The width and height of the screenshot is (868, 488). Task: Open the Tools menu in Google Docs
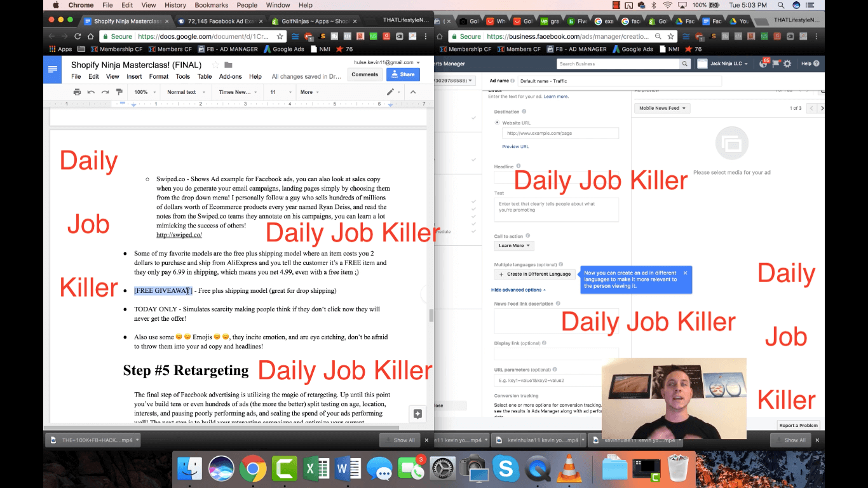coord(182,76)
